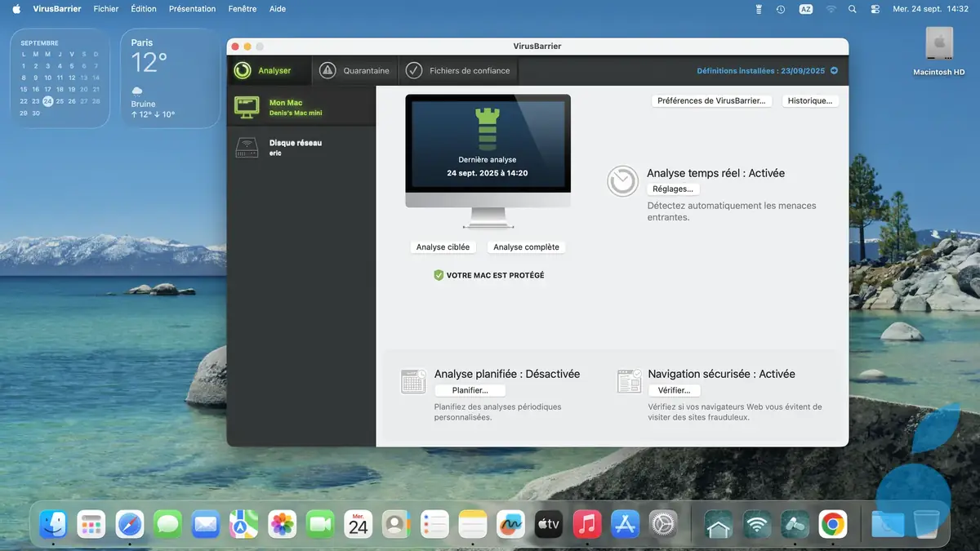This screenshot has height=551, width=980.
Task: Click the clock icon beside Analyse temps réel
Action: click(622, 180)
